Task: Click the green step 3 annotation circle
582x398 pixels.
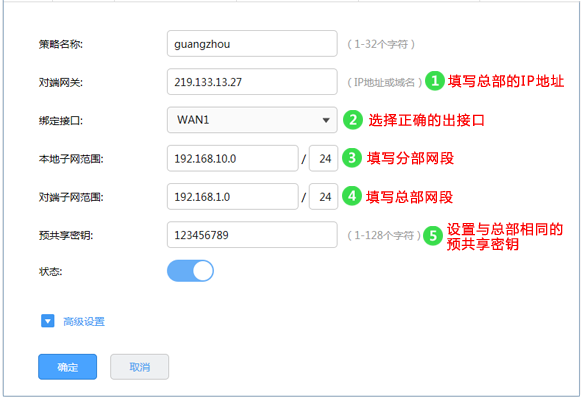Action: point(352,158)
